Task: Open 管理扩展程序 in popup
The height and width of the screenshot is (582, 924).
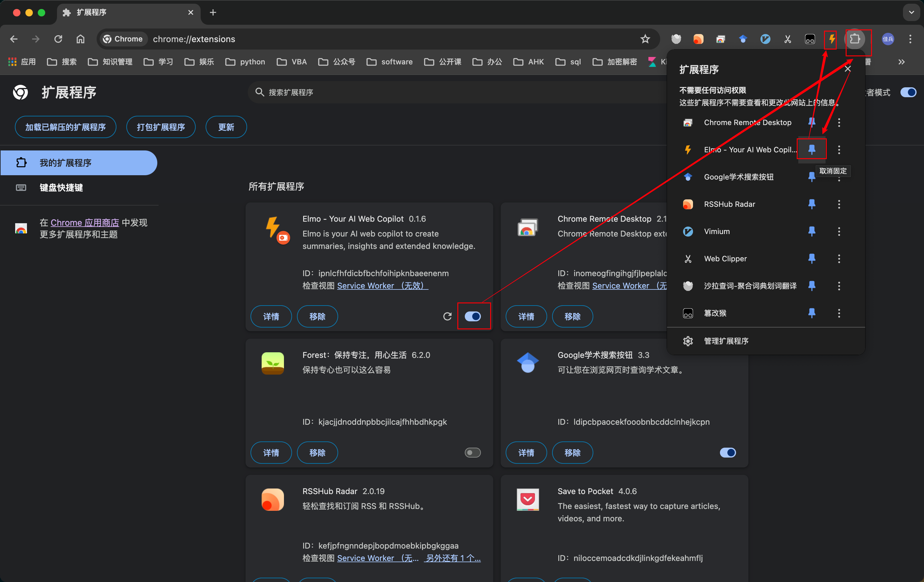Action: pyautogui.click(x=765, y=341)
